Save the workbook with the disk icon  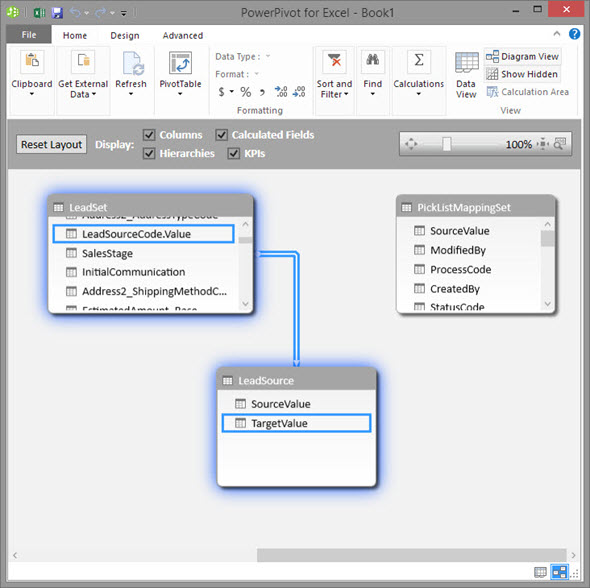tap(57, 13)
